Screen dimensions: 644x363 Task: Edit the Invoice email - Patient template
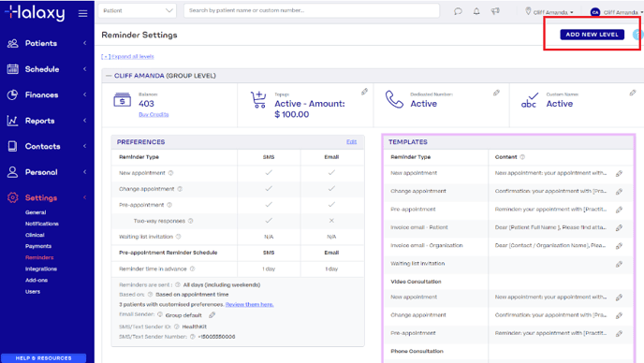[x=619, y=228]
